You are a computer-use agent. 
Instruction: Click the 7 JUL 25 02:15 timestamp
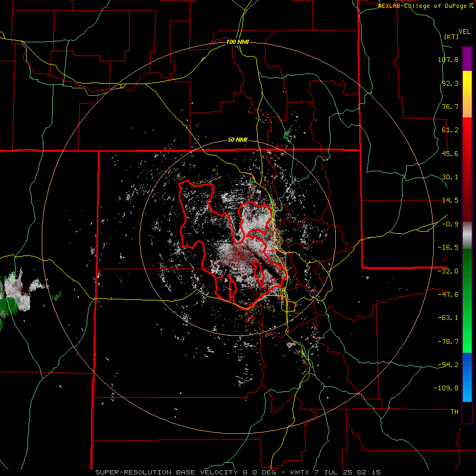pyautogui.click(x=349, y=472)
